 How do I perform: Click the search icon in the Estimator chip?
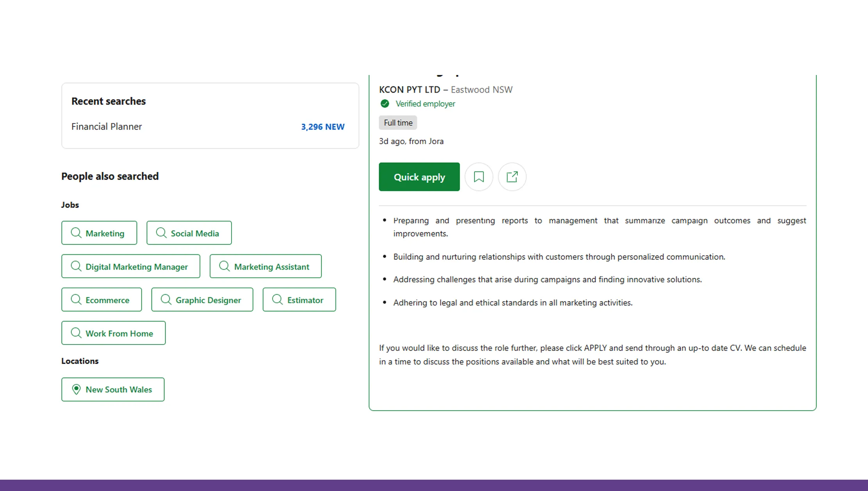pyautogui.click(x=277, y=300)
